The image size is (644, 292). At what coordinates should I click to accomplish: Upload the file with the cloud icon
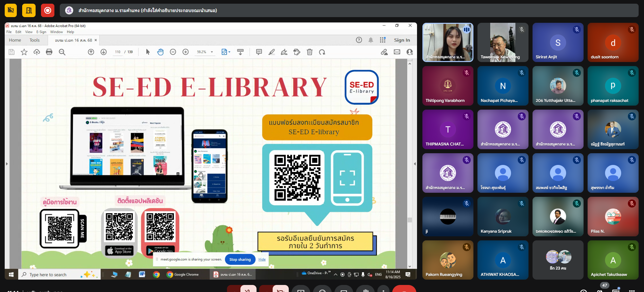37,52
